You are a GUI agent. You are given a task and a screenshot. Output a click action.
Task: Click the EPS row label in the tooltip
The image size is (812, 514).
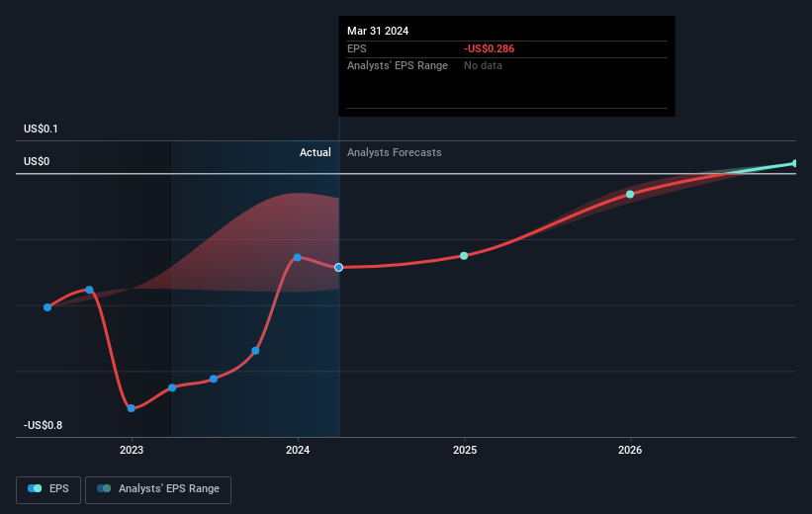pyautogui.click(x=357, y=48)
